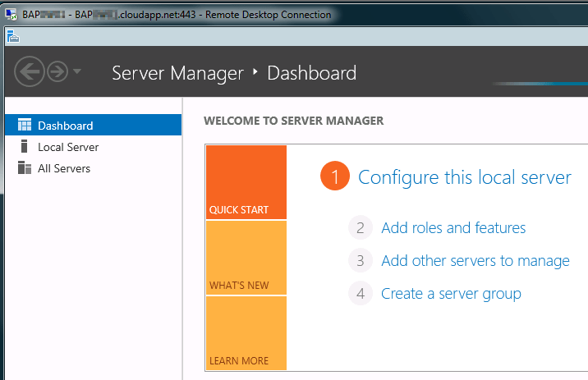Go forward with the right arrow button
588x380 pixels.
click(57, 71)
